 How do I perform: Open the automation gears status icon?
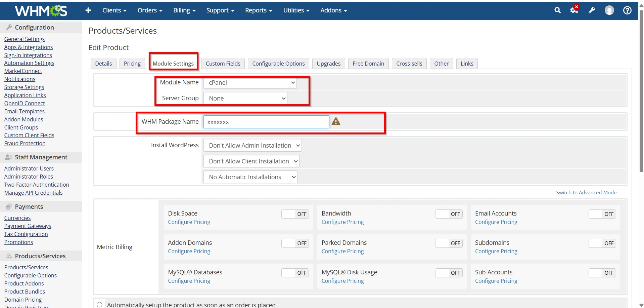click(574, 10)
